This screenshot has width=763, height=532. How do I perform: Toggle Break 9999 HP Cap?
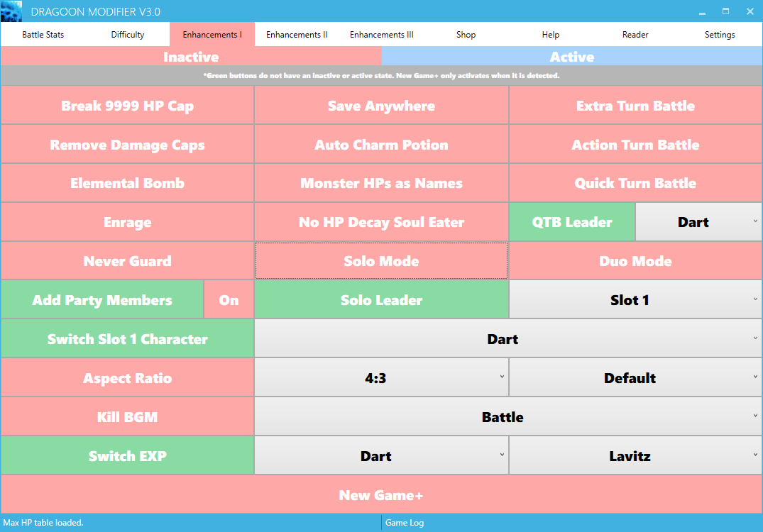127,106
